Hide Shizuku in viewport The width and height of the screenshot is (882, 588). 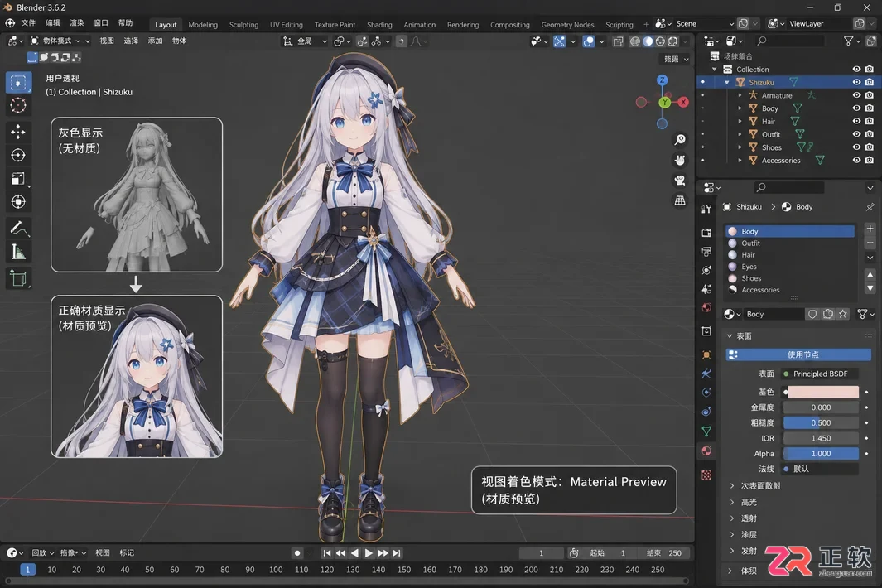856,82
